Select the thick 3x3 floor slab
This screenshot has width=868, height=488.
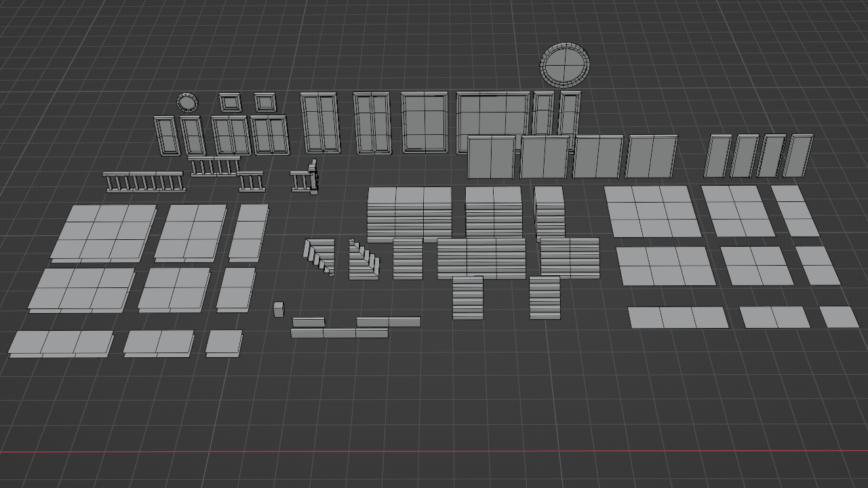[x=103, y=232]
